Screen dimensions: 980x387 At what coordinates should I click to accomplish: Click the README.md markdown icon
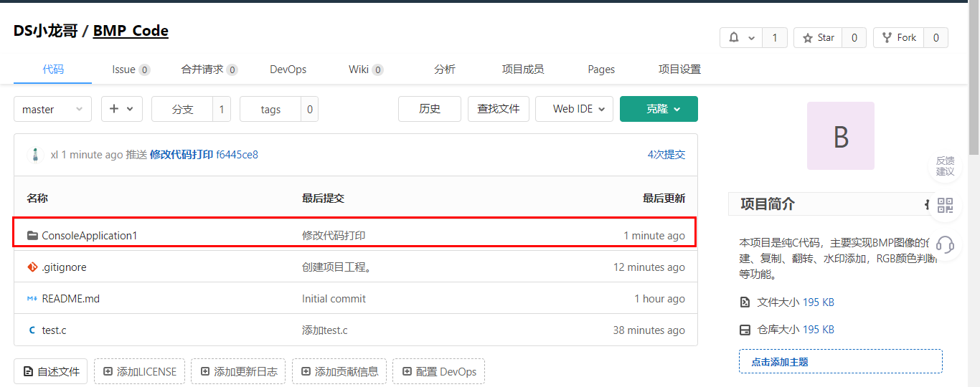pos(32,299)
